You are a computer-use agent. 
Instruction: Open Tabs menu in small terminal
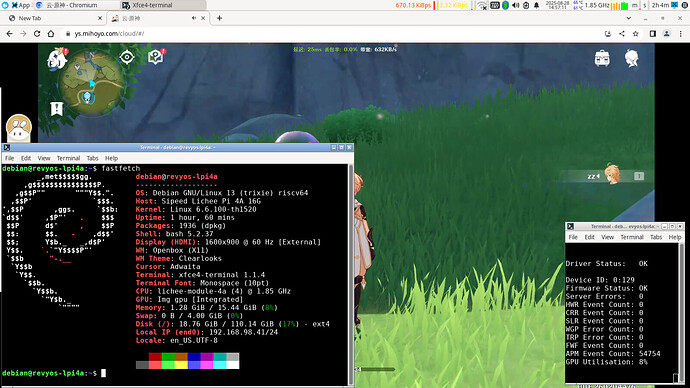(656, 237)
